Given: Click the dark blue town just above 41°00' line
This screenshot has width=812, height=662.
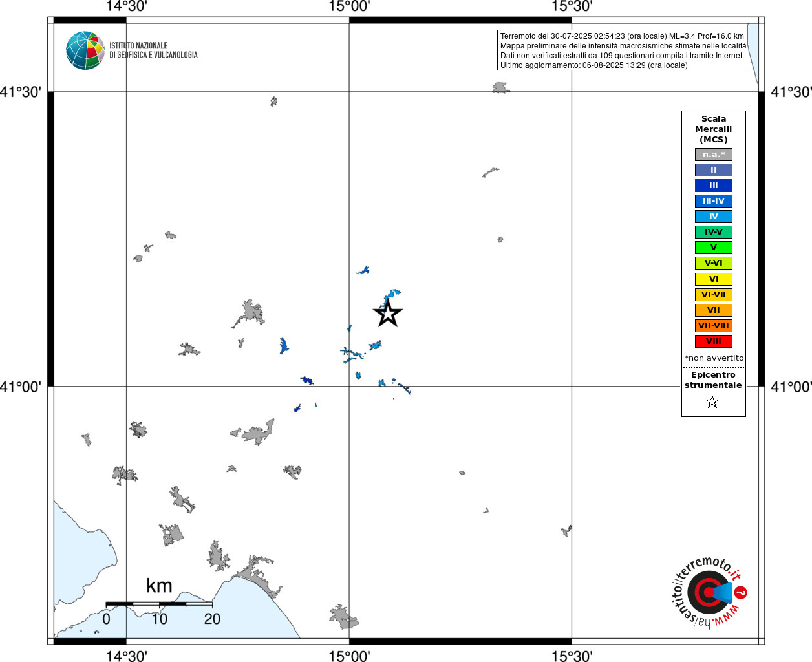Looking at the screenshot, I should point(307,381).
